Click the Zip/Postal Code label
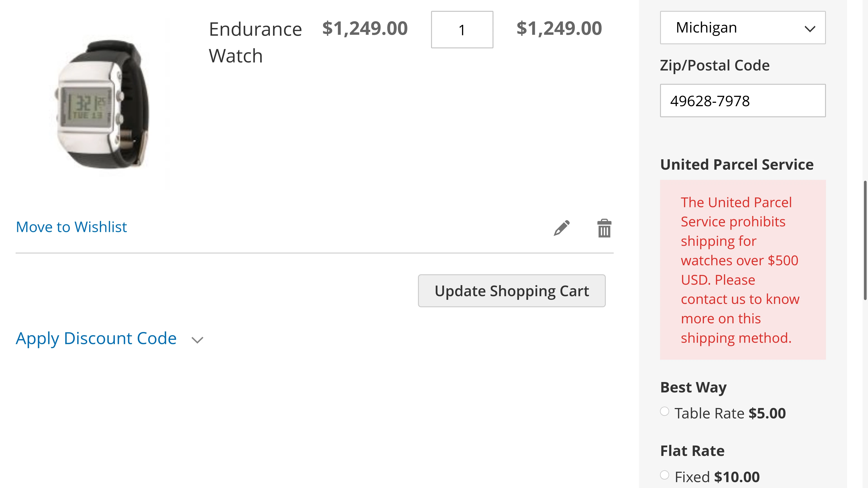This screenshot has height=488, width=868. point(715,65)
